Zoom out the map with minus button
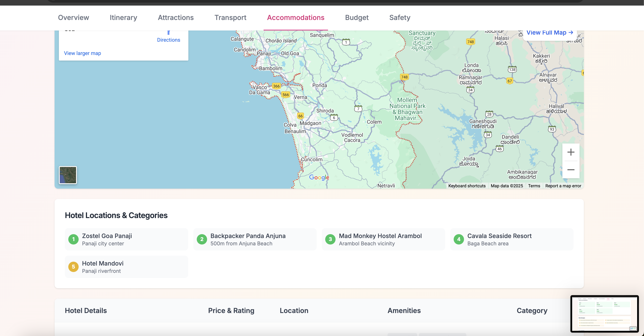This screenshot has height=336, width=644. click(571, 170)
